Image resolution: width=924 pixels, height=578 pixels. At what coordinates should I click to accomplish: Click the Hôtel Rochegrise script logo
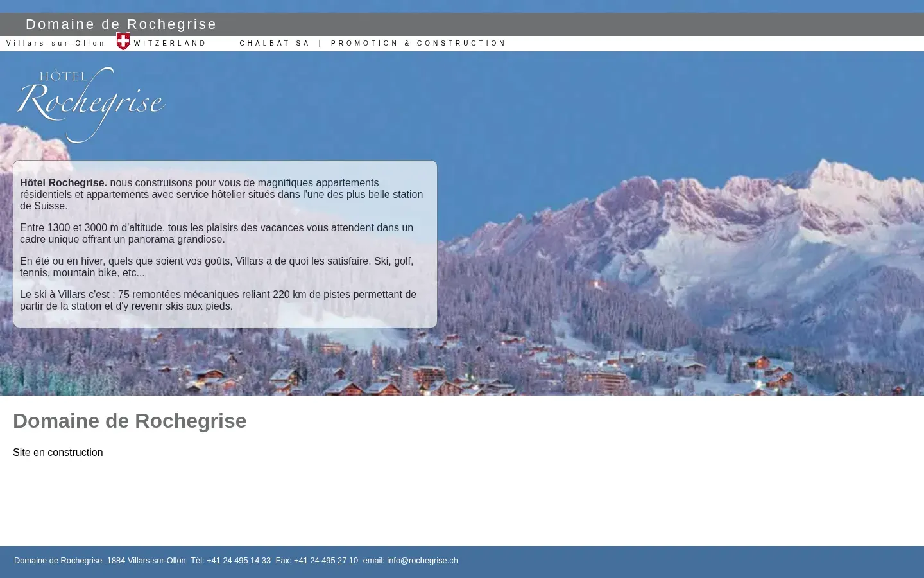(x=90, y=105)
